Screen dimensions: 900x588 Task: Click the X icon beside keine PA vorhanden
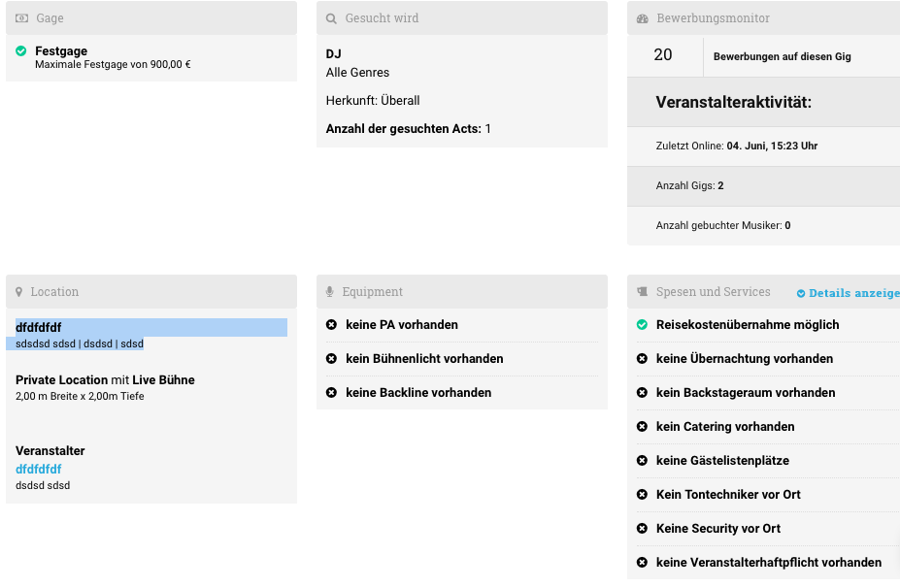click(331, 325)
